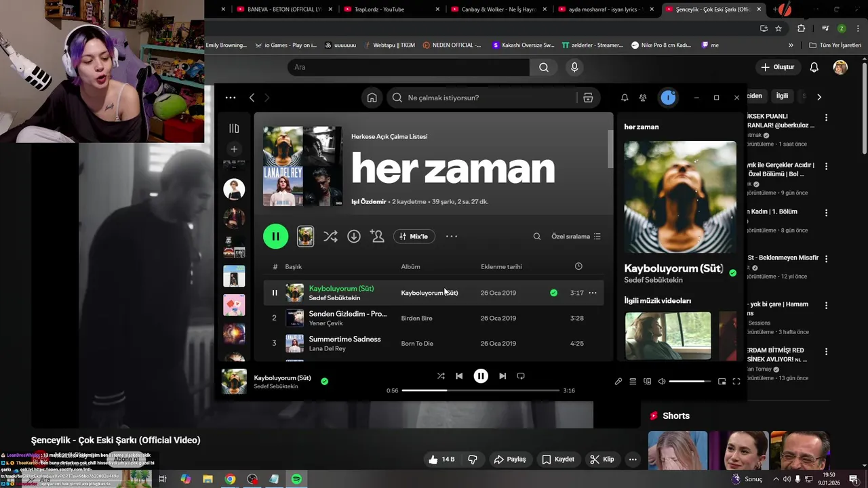Click YouTube Kaydet button

click(x=558, y=460)
